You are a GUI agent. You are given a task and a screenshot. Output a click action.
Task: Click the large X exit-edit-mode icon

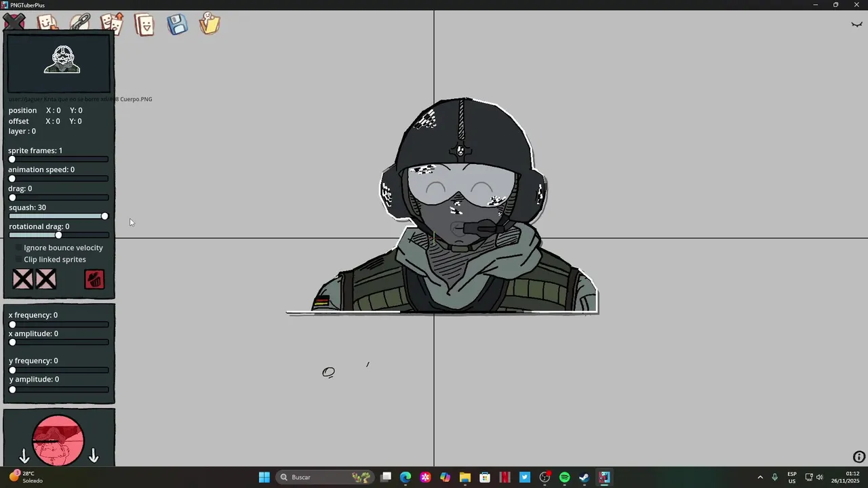pos(14,22)
